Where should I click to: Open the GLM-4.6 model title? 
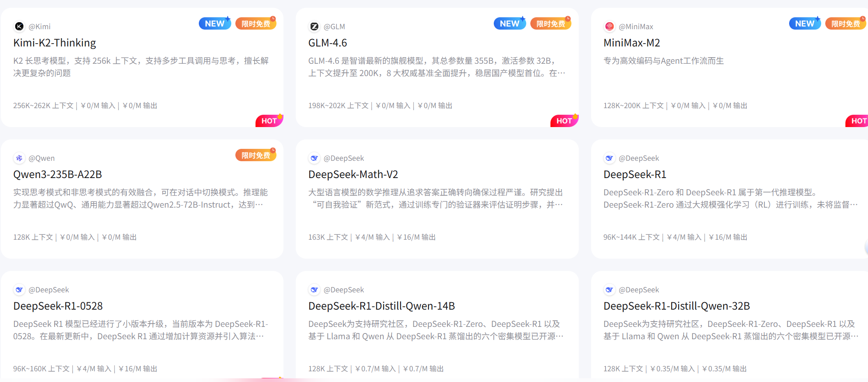click(x=328, y=43)
